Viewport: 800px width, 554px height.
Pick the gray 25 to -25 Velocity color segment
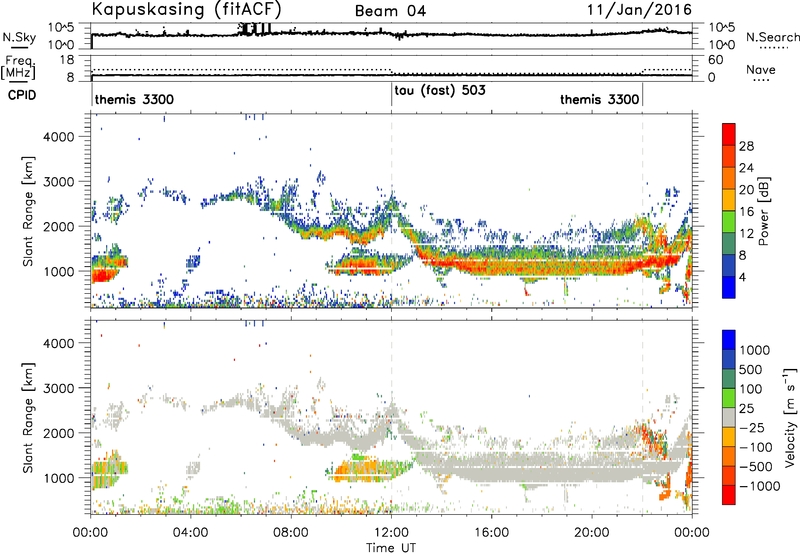(x=729, y=418)
